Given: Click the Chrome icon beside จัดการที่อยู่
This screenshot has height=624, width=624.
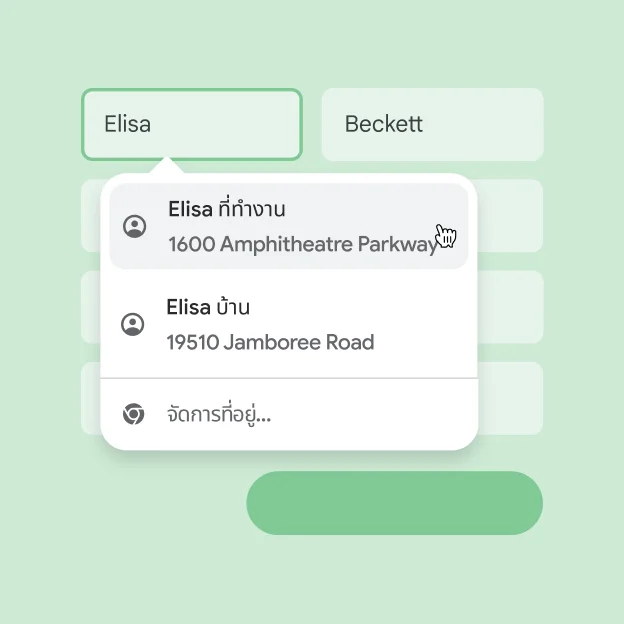Looking at the screenshot, I should pyautogui.click(x=133, y=414).
